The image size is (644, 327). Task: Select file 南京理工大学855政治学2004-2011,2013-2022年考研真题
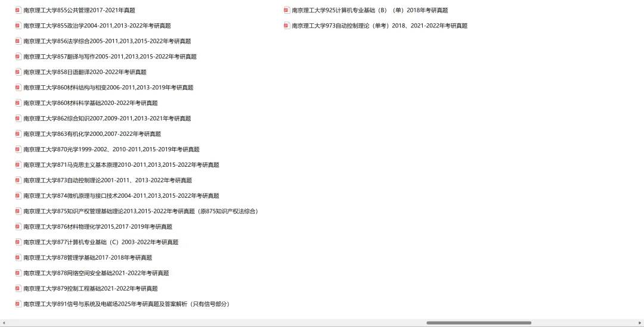click(x=97, y=26)
